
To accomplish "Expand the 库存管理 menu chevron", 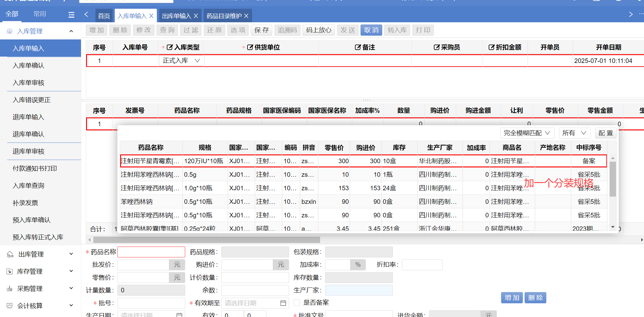I will pos(71,271).
